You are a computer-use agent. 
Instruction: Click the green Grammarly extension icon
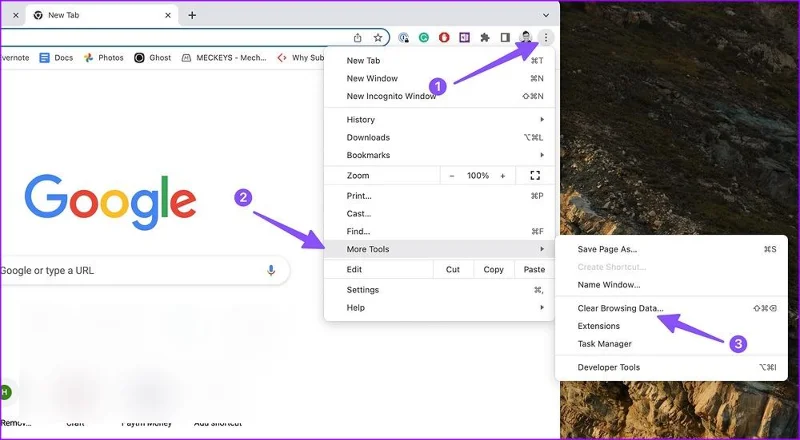423,37
